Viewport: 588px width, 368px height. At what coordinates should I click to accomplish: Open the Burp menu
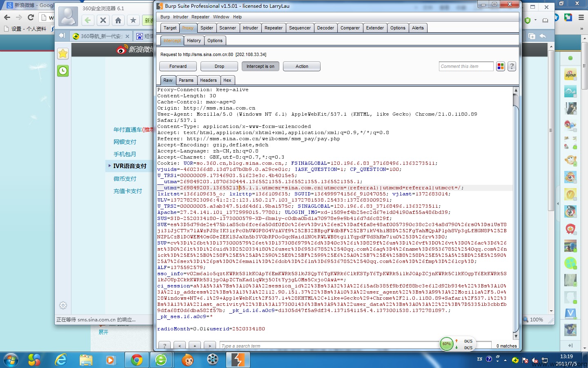[165, 17]
